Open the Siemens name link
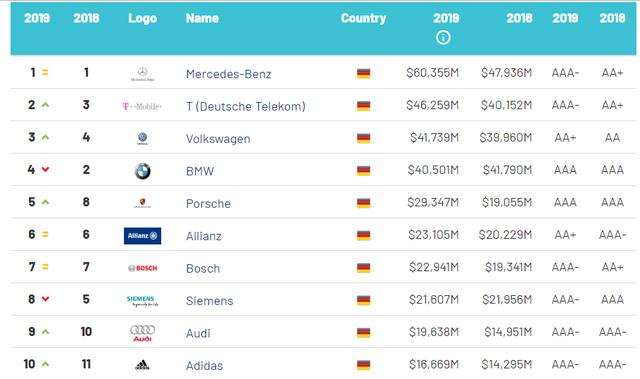The width and height of the screenshot is (640, 379). (209, 301)
